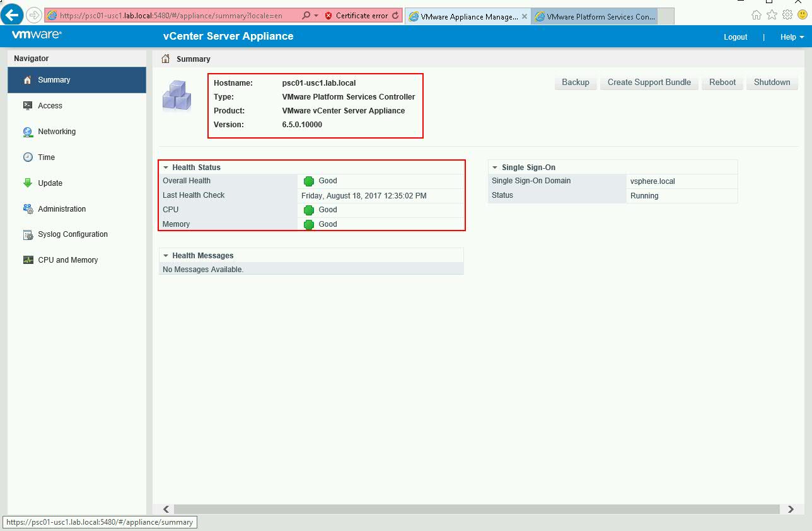Click the Update green arrow icon
812x531 pixels.
28,183
